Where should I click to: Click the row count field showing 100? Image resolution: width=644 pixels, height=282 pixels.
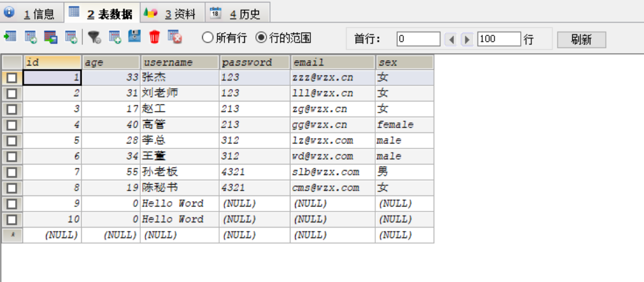click(499, 39)
